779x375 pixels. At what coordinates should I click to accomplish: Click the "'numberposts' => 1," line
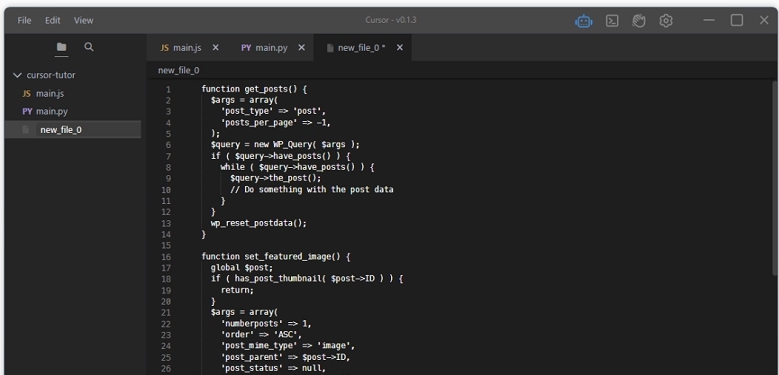coord(266,324)
